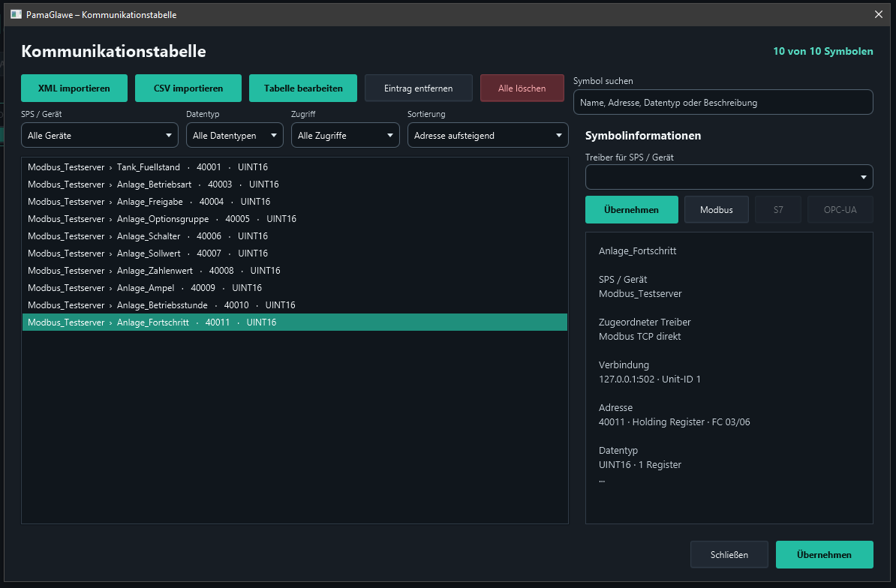The height and width of the screenshot is (588, 896).
Task: Click CSV importieren button
Action: click(x=188, y=88)
